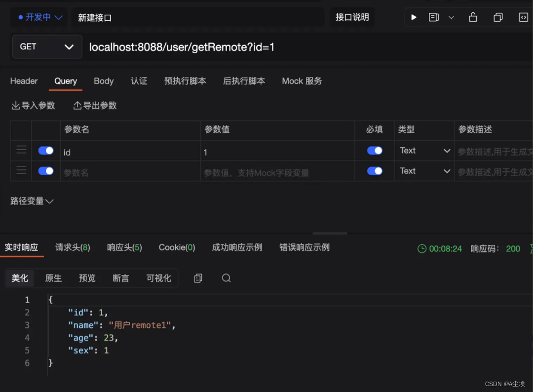Open the Cookie(0) response tab
The image size is (533, 392).
tap(177, 247)
